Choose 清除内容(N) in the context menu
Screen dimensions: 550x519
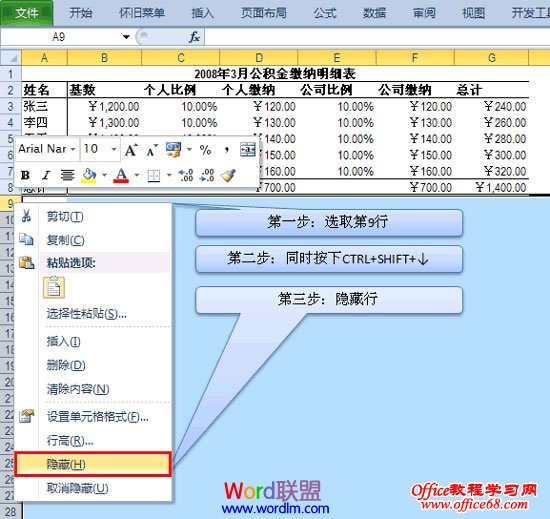pos(93,389)
